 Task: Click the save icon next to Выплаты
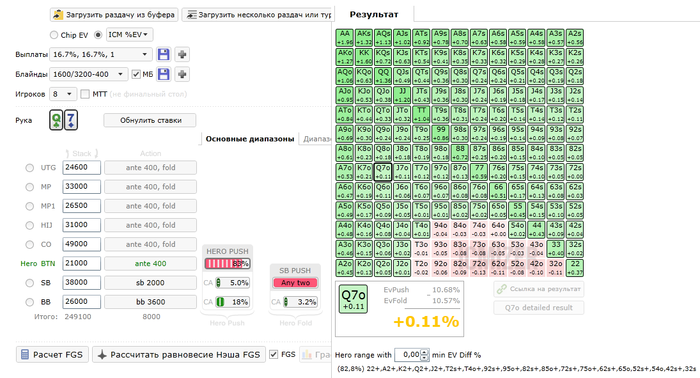[163, 54]
